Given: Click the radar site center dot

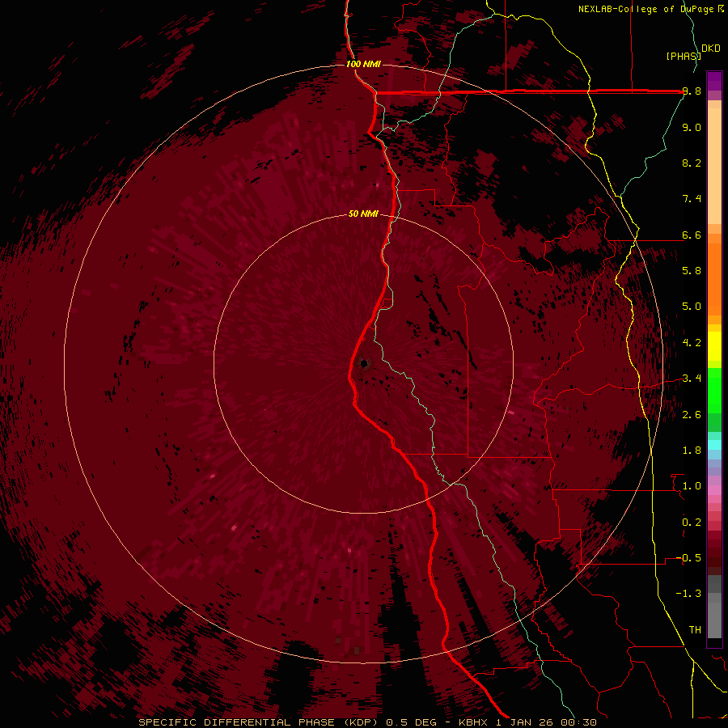Looking at the screenshot, I should (364, 363).
